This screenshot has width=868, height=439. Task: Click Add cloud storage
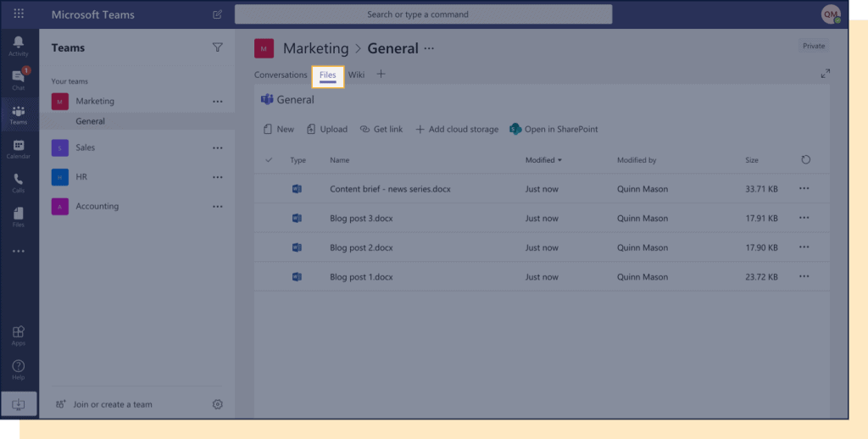pos(457,129)
